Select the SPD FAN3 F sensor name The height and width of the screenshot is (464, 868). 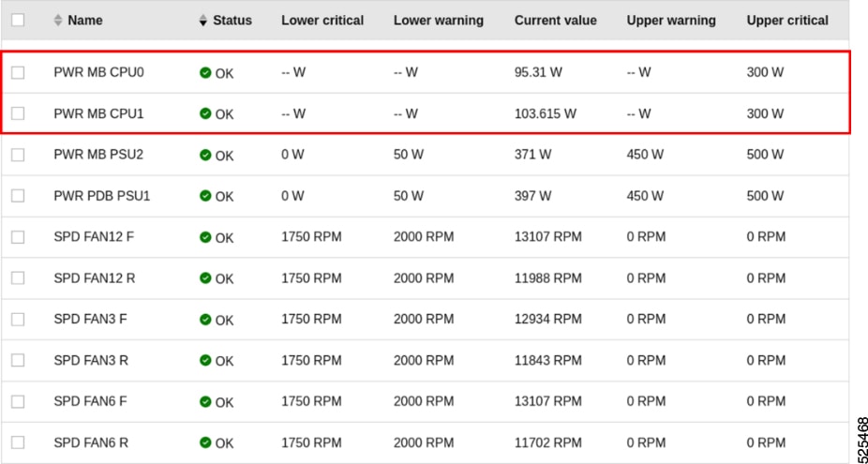pos(90,320)
